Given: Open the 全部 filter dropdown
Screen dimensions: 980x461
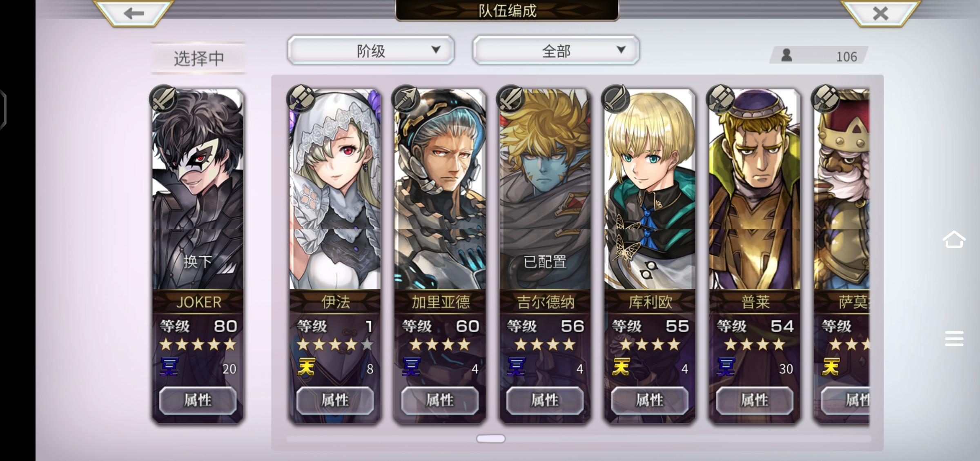Looking at the screenshot, I should click(x=556, y=50).
